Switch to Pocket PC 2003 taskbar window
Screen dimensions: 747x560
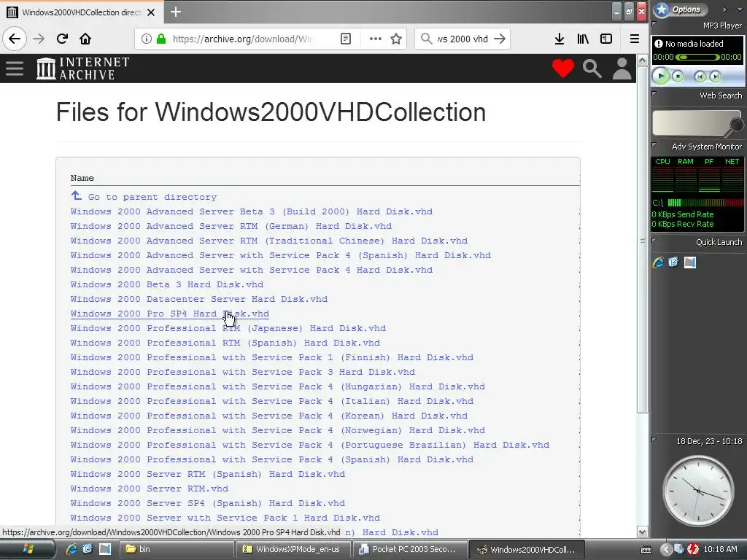pos(410,549)
